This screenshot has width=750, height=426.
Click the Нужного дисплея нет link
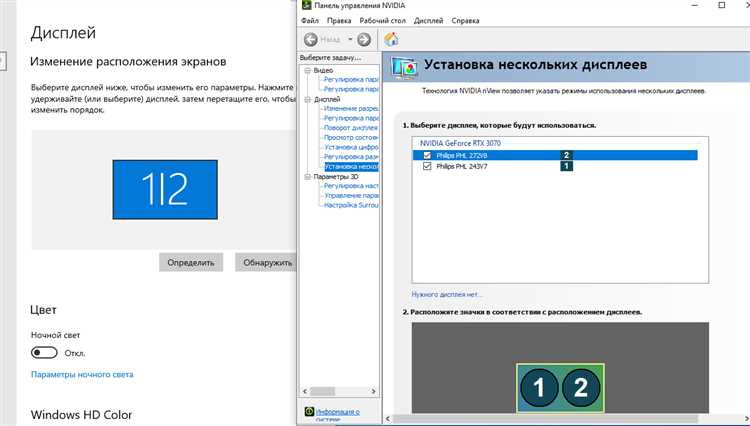pos(447,295)
